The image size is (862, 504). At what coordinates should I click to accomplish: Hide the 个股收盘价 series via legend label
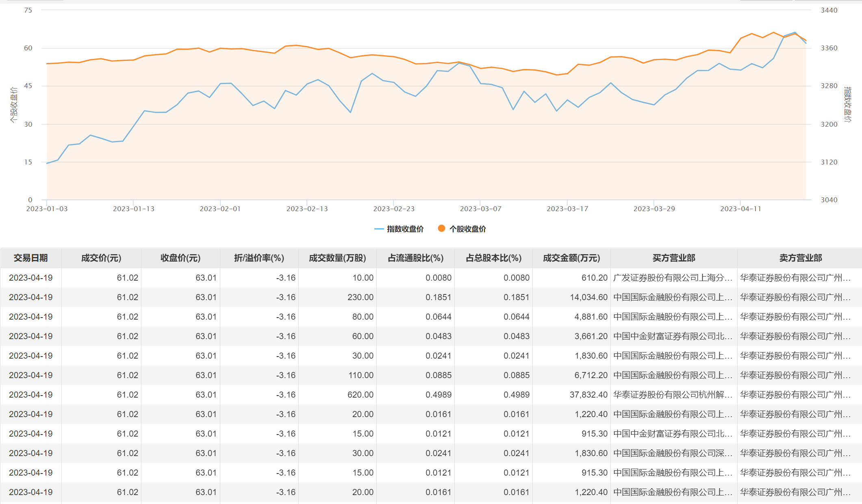[x=467, y=229]
